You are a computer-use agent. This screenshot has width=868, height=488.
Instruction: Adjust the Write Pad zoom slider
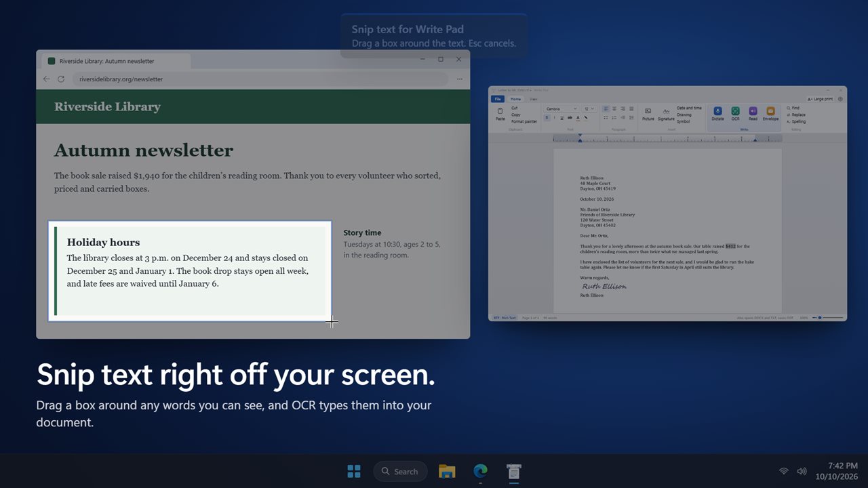point(828,317)
